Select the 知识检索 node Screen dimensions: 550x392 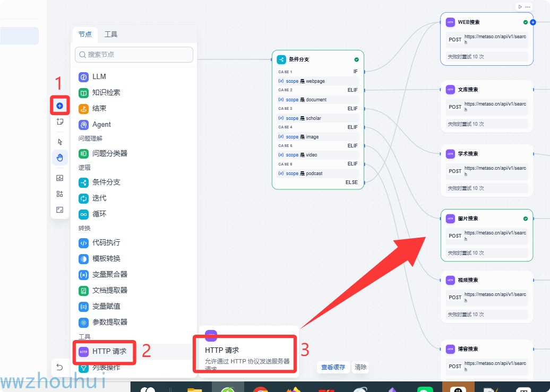coord(134,93)
